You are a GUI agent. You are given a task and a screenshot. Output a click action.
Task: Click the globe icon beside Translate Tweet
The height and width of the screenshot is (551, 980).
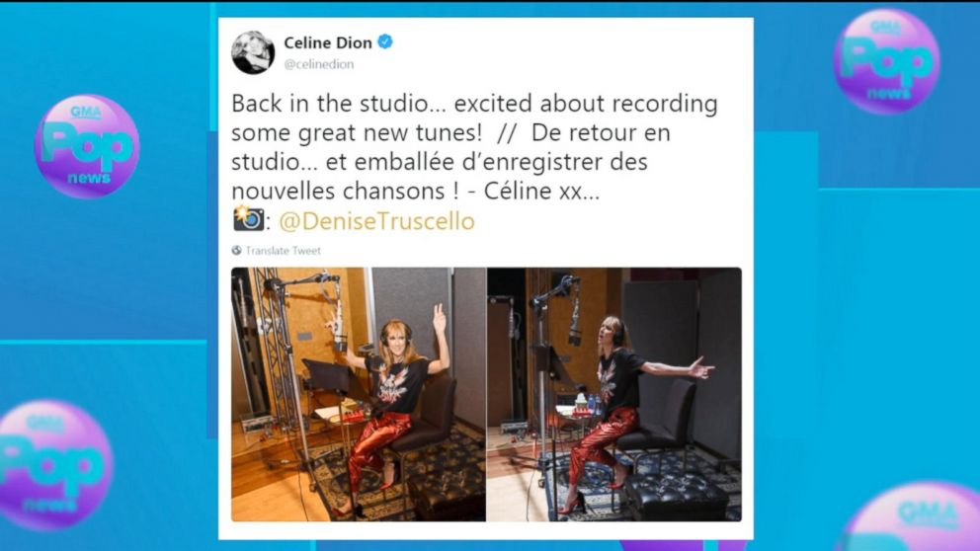pos(236,251)
